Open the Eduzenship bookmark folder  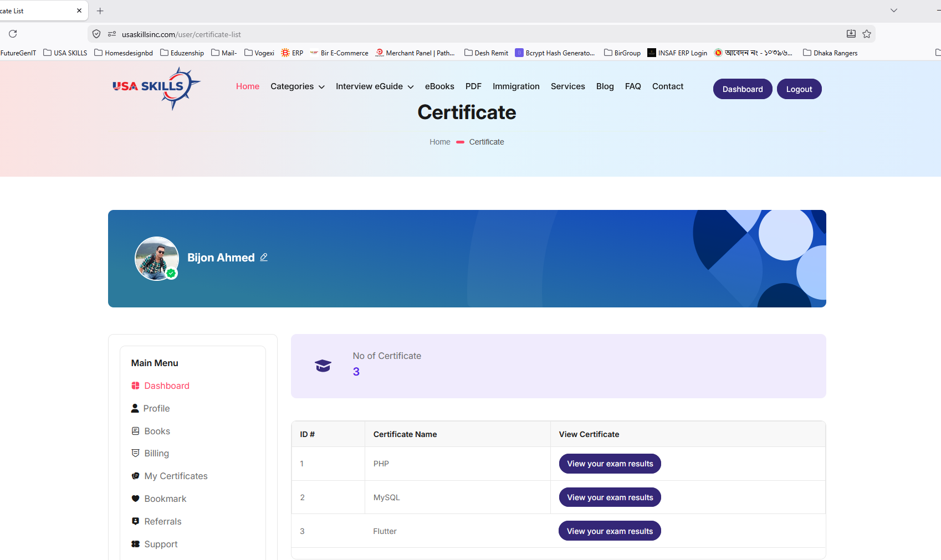tap(182, 53)
